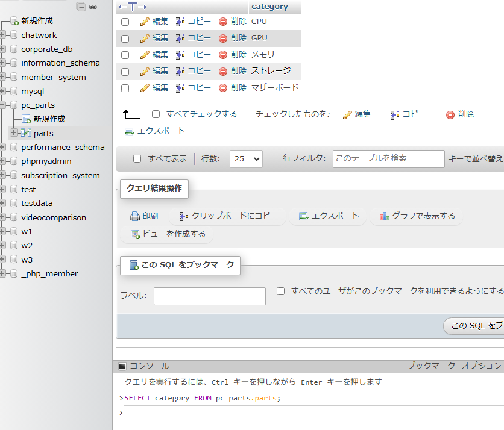Click the collapse-all icon atop navigation tree

[81, 7]
